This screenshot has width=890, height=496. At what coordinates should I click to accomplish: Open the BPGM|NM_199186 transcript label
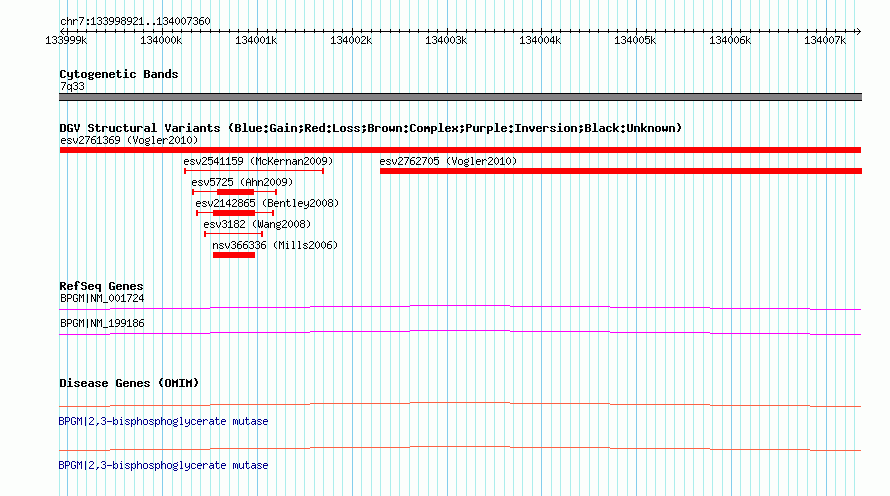[102, 323]
